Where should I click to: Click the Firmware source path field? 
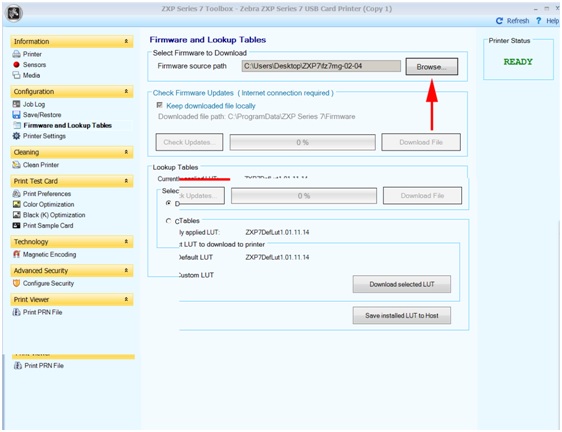click(x=321, y=66)
